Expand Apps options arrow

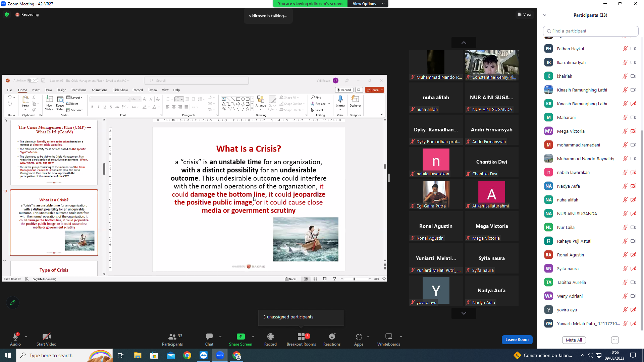[x=368, y=337]
